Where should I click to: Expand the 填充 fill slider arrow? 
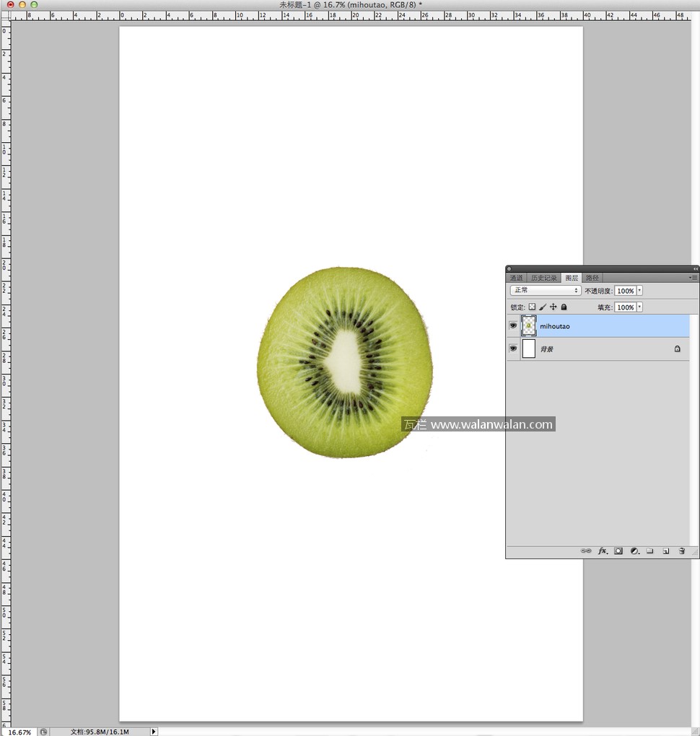click(x=639, y=307)
